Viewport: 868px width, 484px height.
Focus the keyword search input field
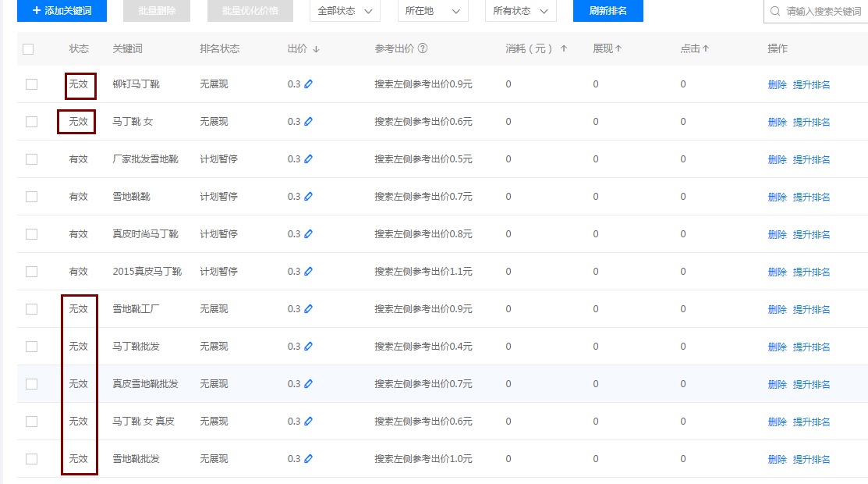click(x=823, y=12)
